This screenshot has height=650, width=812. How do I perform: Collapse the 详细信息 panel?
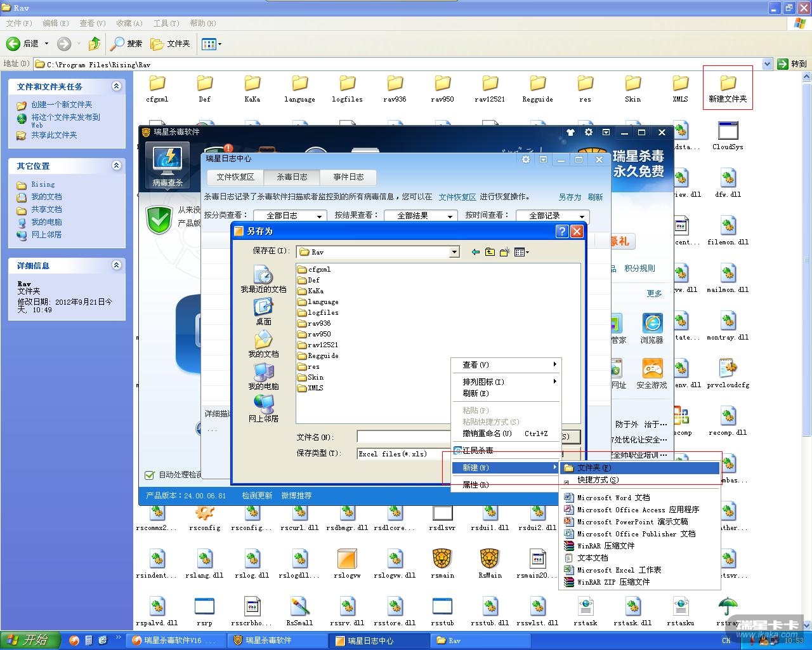(x=116, y=265)
